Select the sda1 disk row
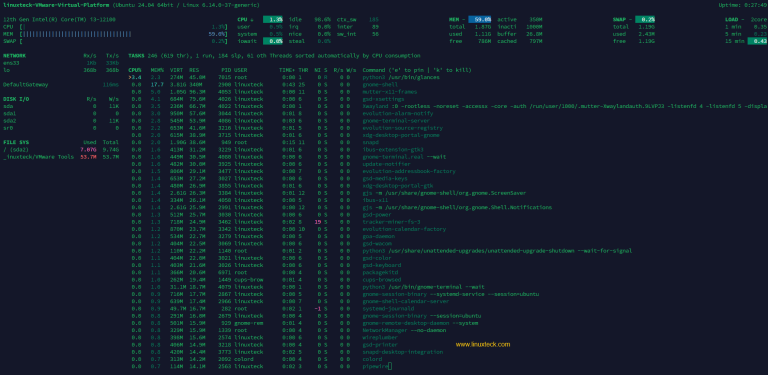 (x=61, y=113)
